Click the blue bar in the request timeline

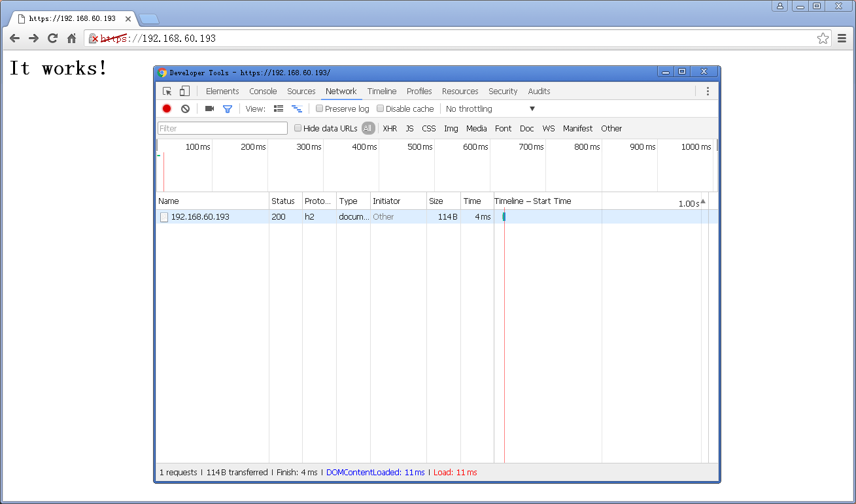[x=504, y=217]
